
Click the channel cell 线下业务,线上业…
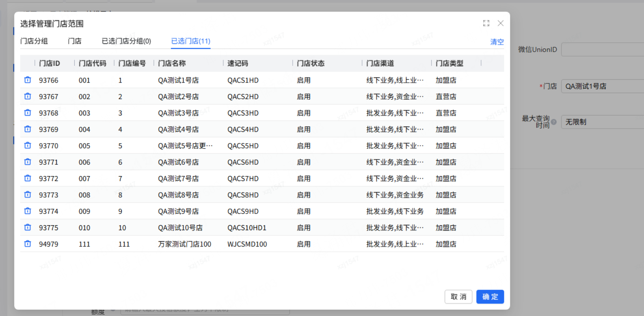395,80
